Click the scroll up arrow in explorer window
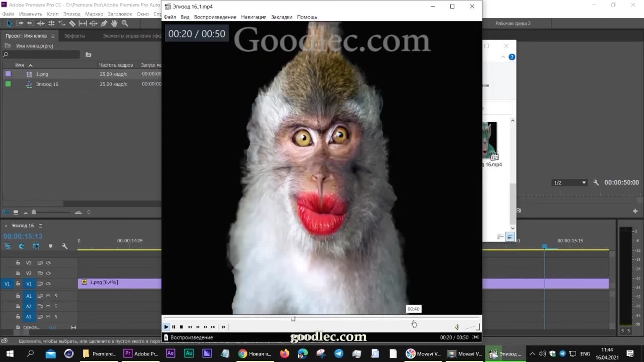 click(513, 120)
